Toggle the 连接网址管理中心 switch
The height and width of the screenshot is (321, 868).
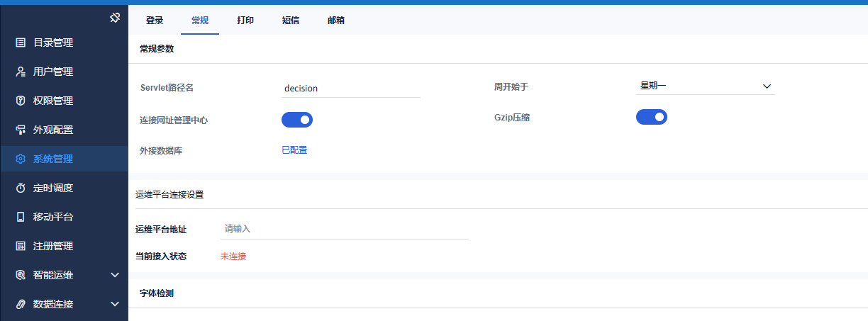297,120
